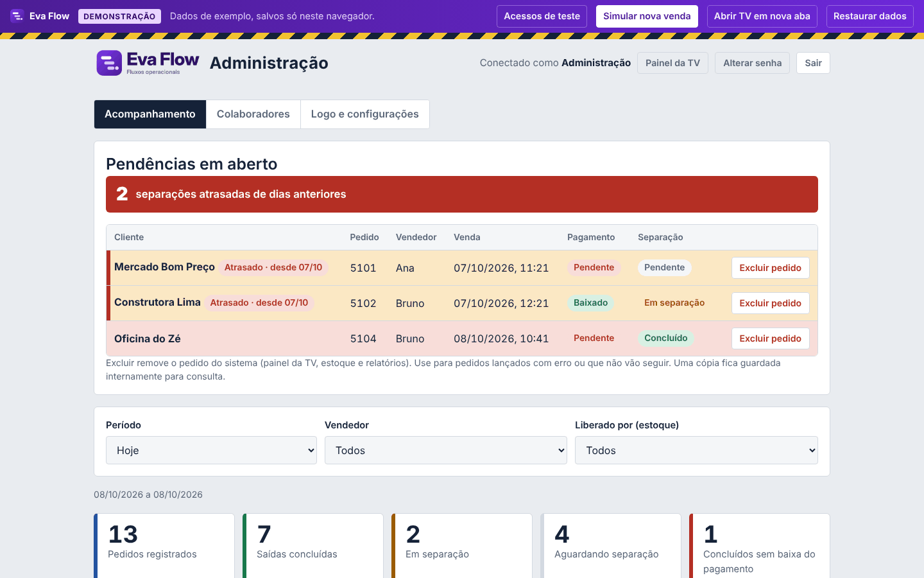Click Abrir TV em nova aba
Screen dimensions: 924x578
(762, 16)
